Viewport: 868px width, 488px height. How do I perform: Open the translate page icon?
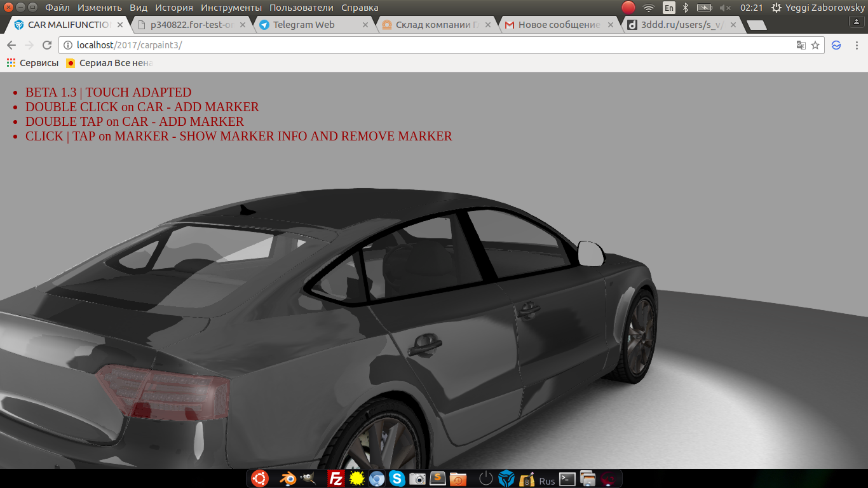[801, 45]
